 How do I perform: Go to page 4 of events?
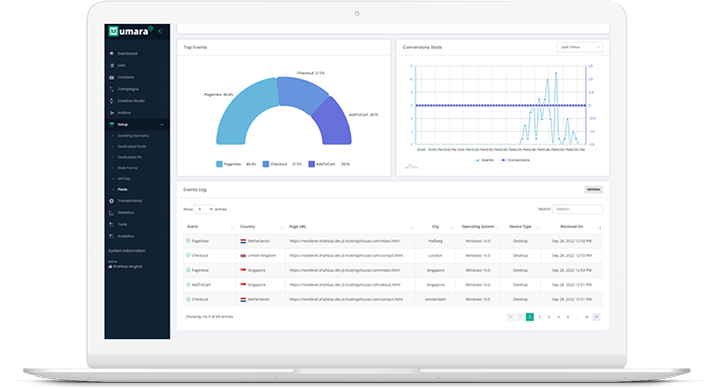[x=558, y=317]
